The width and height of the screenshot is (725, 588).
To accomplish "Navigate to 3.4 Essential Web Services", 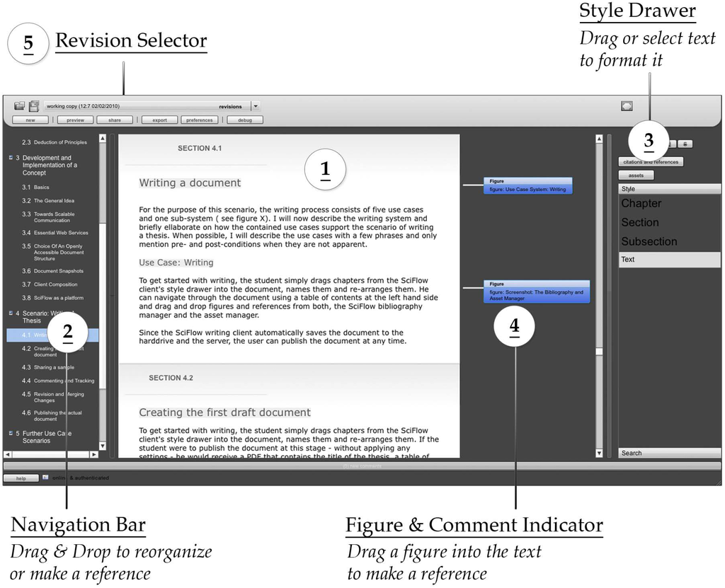I will (55, 233).
